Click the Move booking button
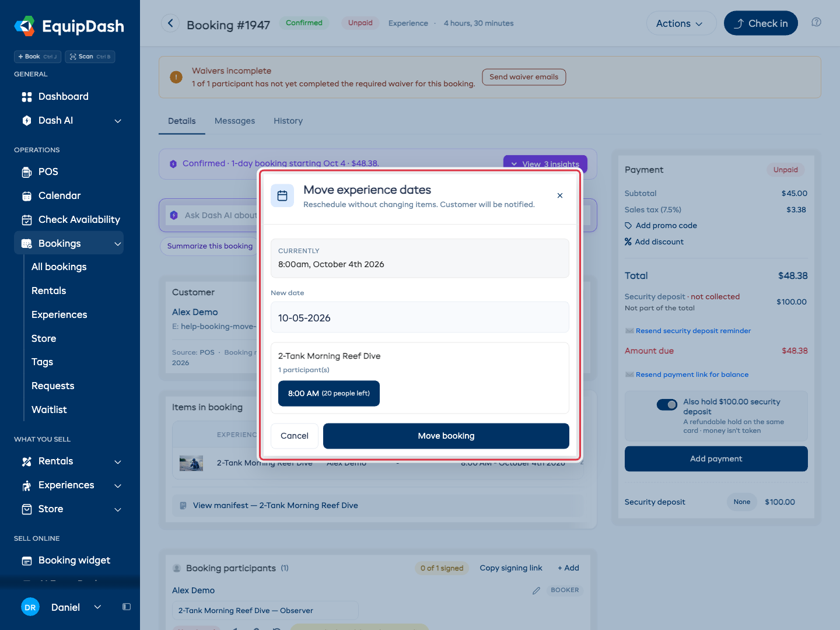840x630 pixels. coord(446,436)
